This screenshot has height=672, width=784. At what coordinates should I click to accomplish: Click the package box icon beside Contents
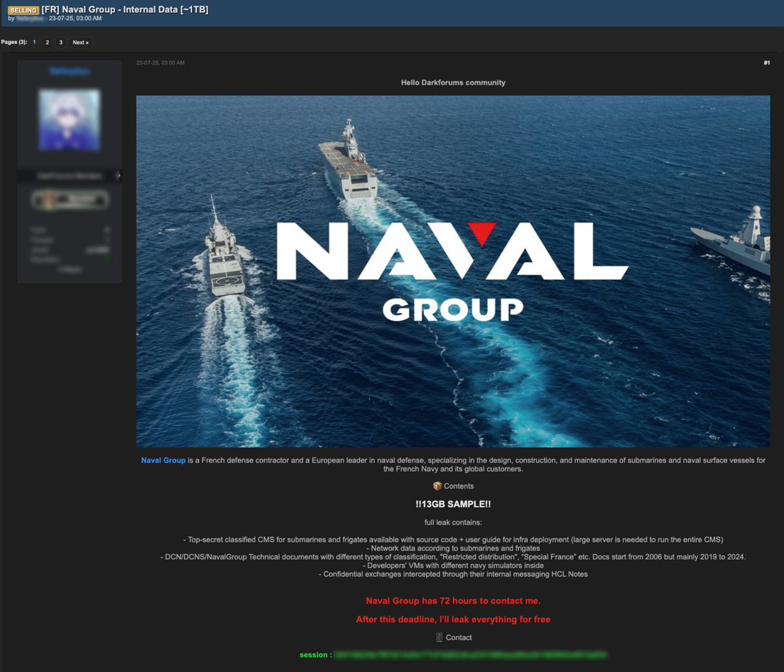click(x=437, y=486)
